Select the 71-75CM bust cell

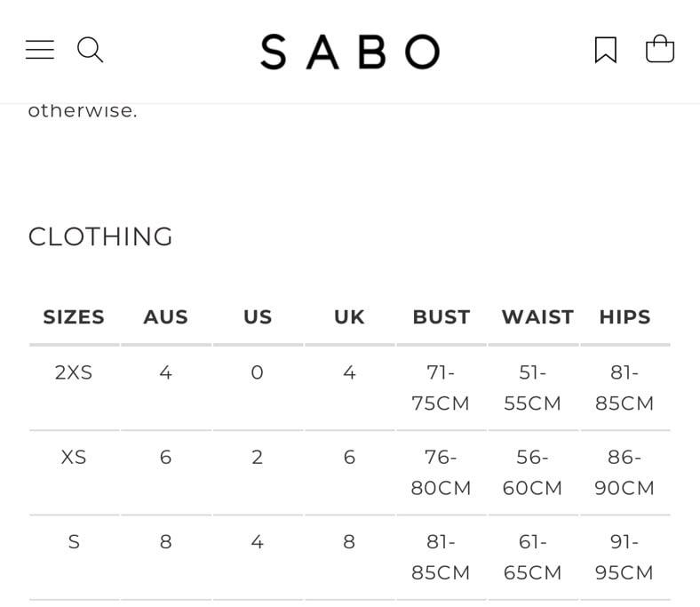(441, 387)
